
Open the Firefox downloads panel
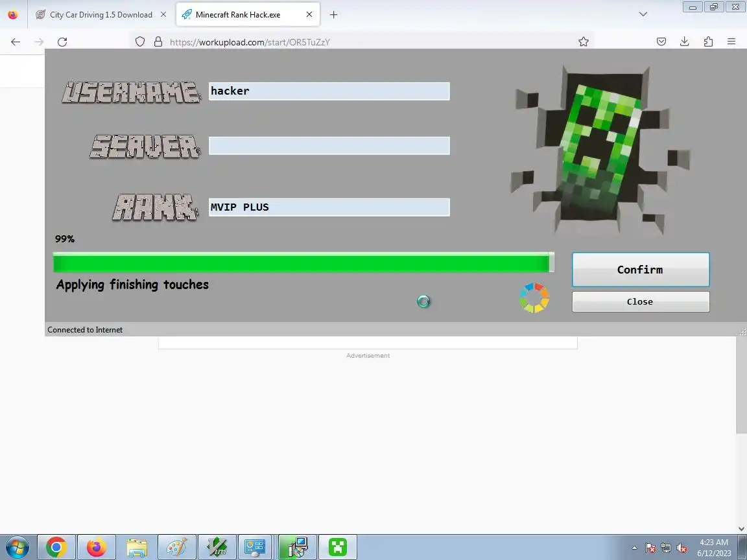(x=685, y=42)
